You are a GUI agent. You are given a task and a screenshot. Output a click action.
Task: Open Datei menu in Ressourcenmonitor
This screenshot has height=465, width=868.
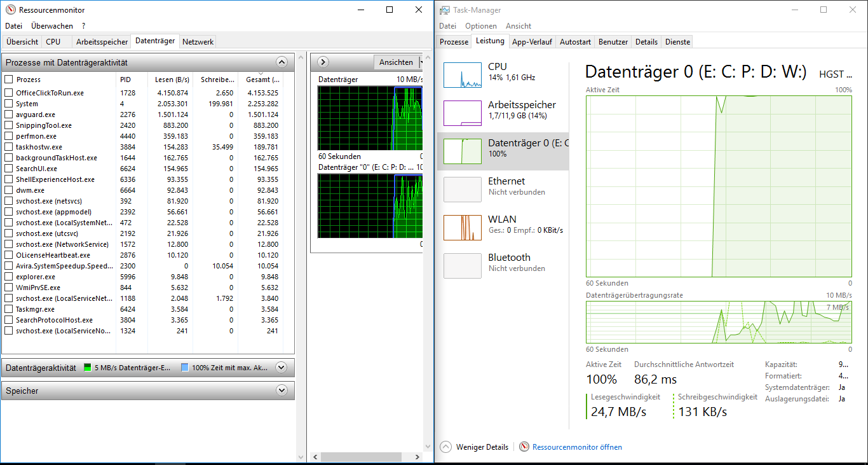[13, 26]
